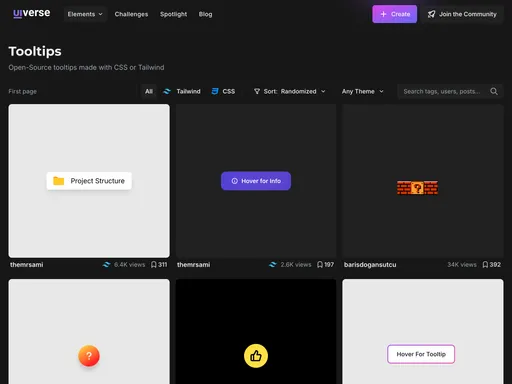Click the search magnifier icon

[494, 91]
